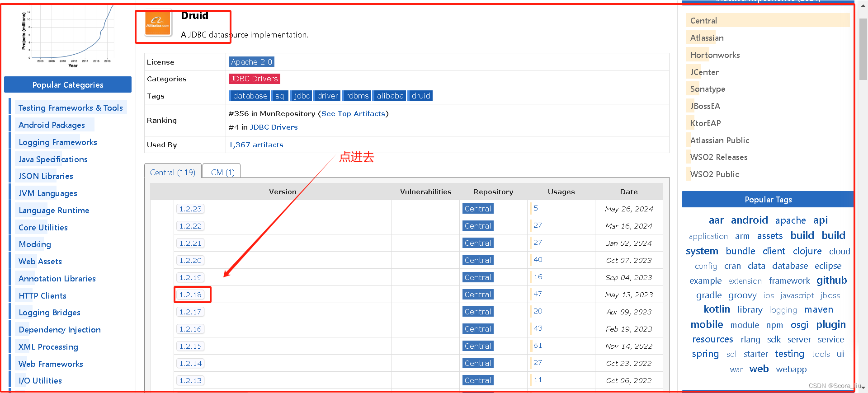868x393 pixels.
Task: Select the rdbms tag badge
Action: point(357,96)
